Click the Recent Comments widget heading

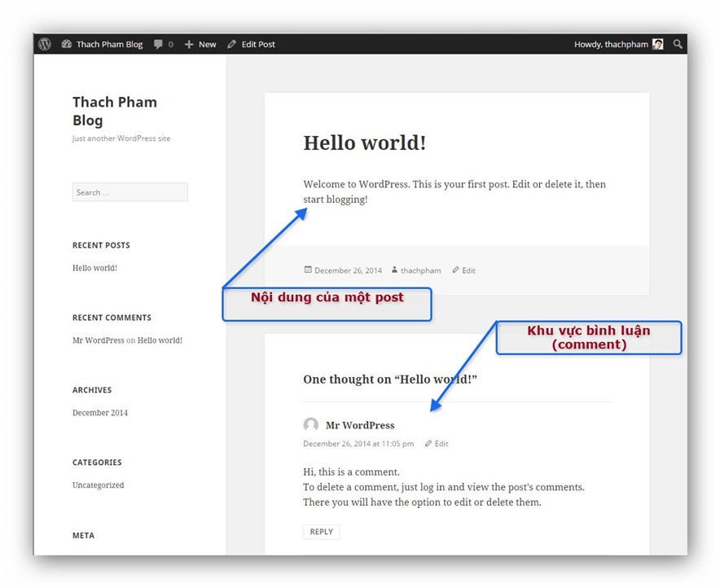112,318
